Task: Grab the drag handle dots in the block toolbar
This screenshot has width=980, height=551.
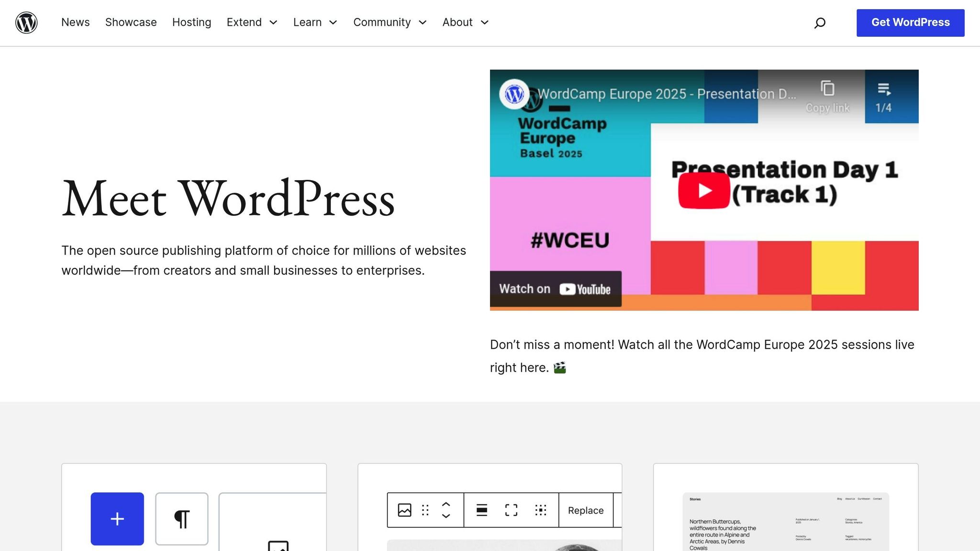Action: (x=425, y=510)
